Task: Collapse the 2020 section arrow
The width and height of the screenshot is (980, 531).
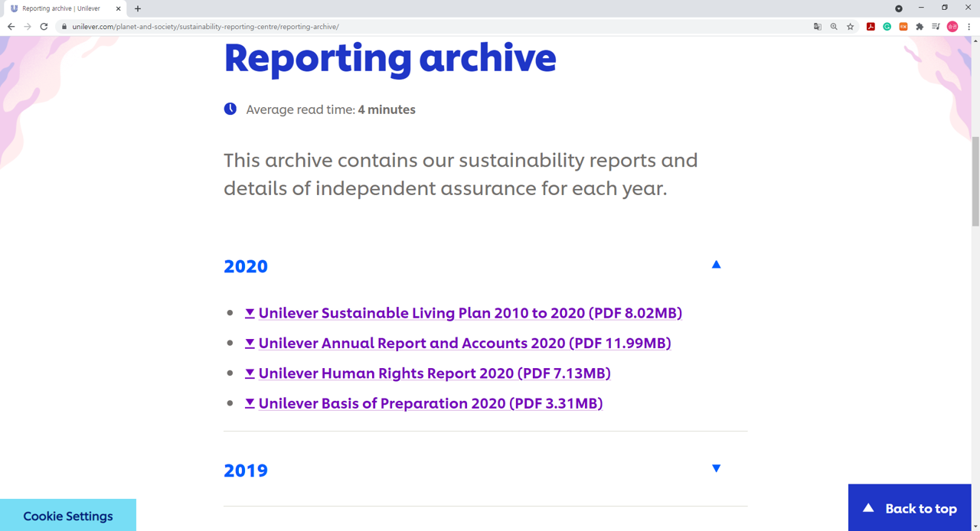Action: (x=716, y=265)
